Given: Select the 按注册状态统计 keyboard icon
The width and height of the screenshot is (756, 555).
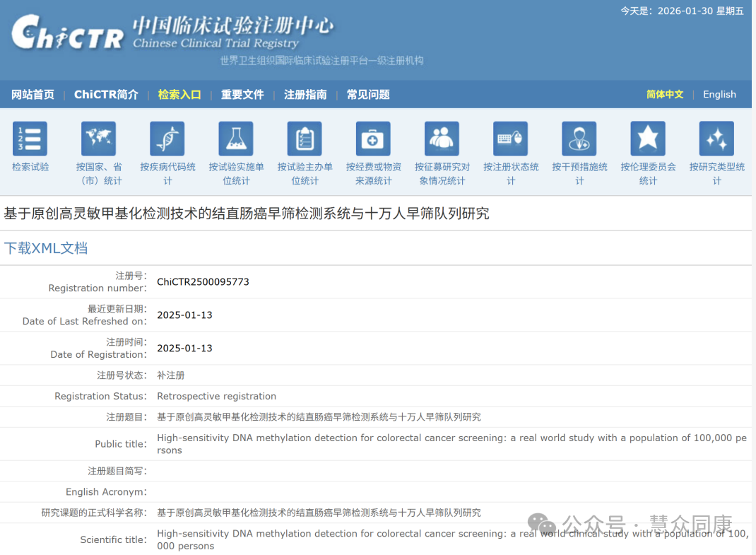Looking at the screenshot, I should pos(510,139).
